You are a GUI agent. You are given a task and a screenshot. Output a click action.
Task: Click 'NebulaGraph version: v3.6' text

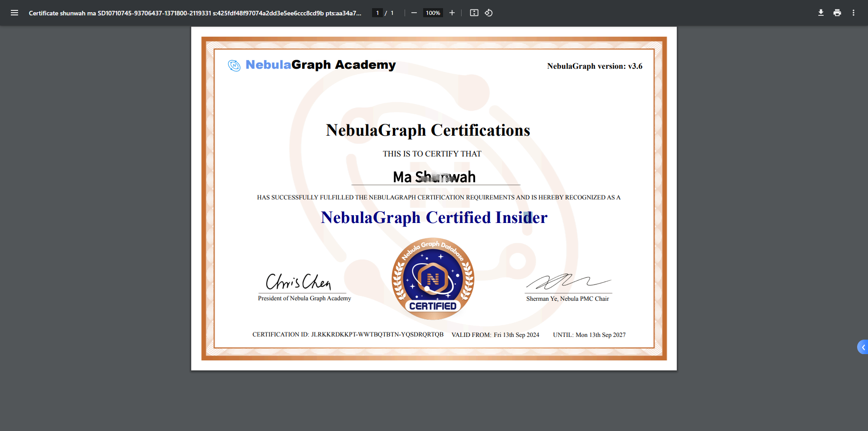(x=594, y=66)
